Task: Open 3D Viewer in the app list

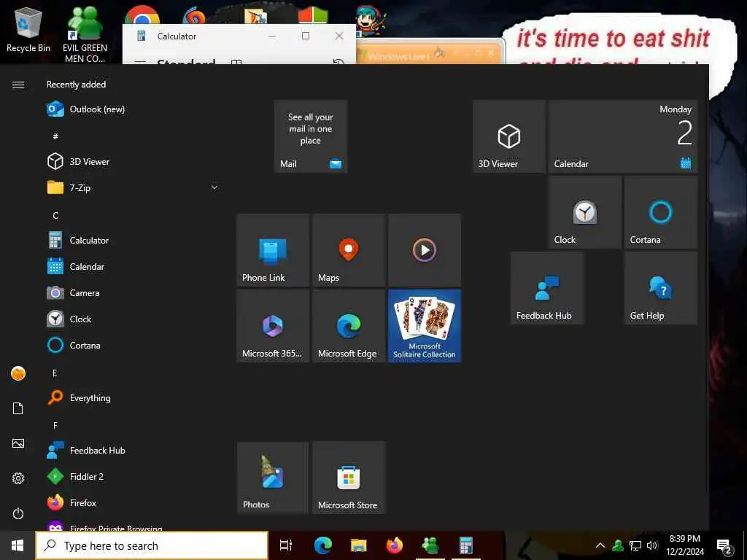Action: (133, 161)
